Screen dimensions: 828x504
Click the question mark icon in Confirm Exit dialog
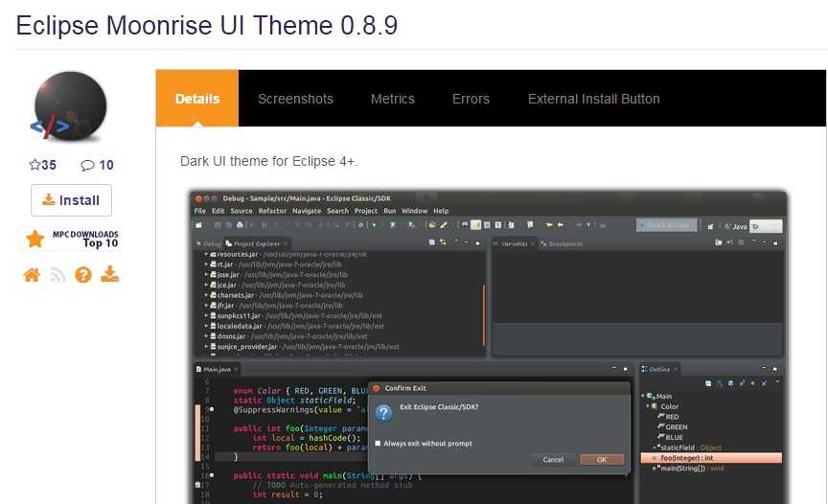click(384, 412)
